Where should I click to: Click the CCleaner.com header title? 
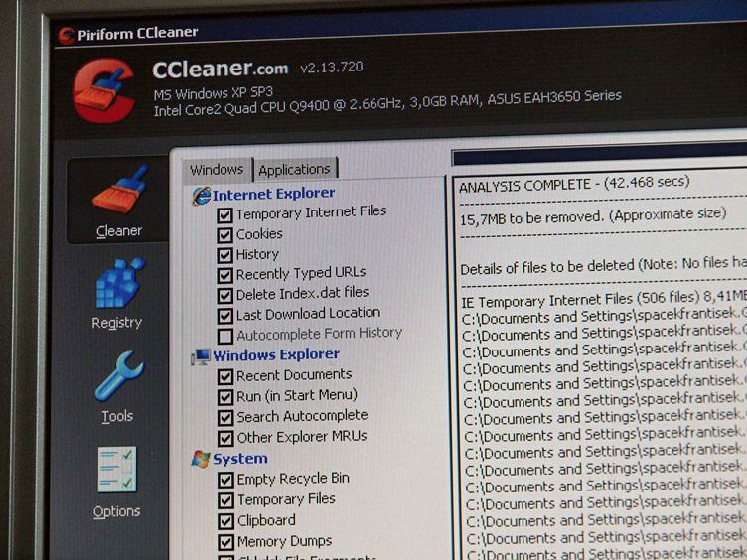[x=221, y=70]
